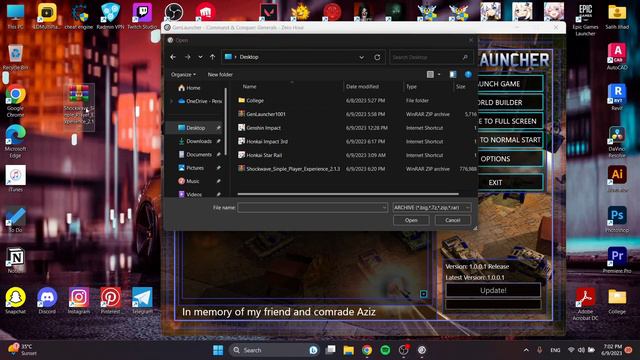
Task: Open Snapchat desktop shortcut
Action: (x=16, y=301)
